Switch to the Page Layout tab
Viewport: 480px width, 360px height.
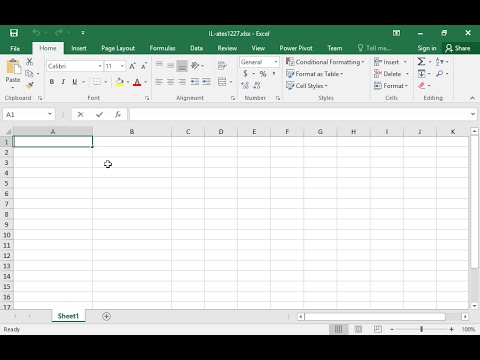coord(118,48)
